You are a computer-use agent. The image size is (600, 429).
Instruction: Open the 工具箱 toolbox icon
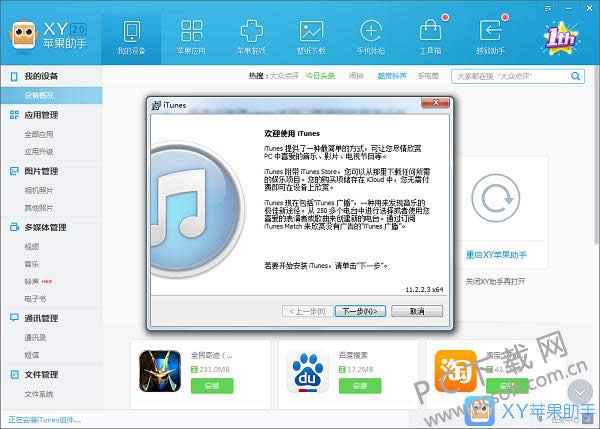(430, 30)
